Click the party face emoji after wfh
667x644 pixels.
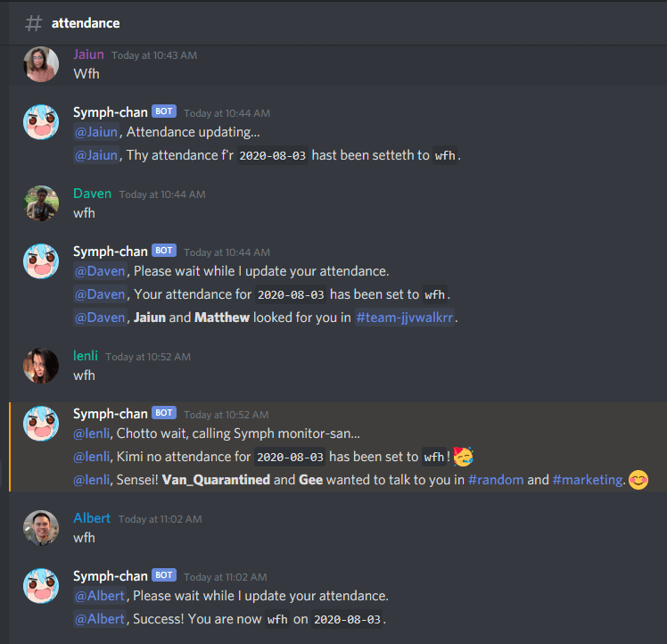click(463, 457)
